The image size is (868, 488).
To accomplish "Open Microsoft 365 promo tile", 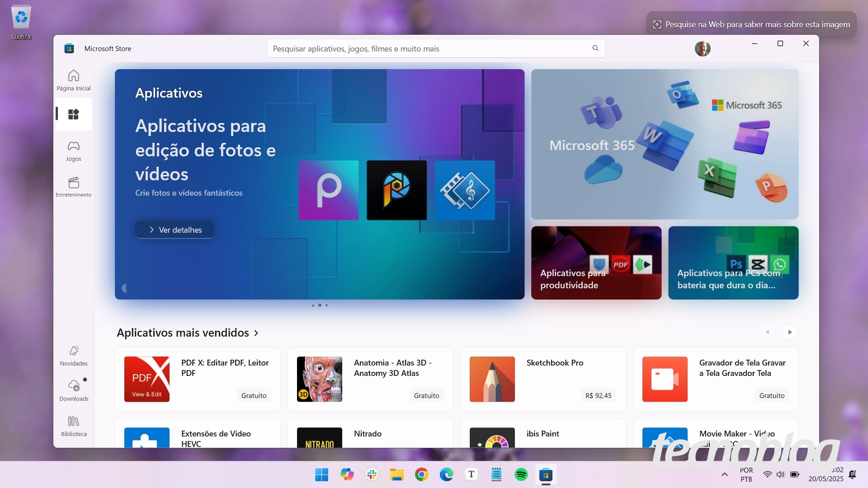I will (x=665, y=144).
